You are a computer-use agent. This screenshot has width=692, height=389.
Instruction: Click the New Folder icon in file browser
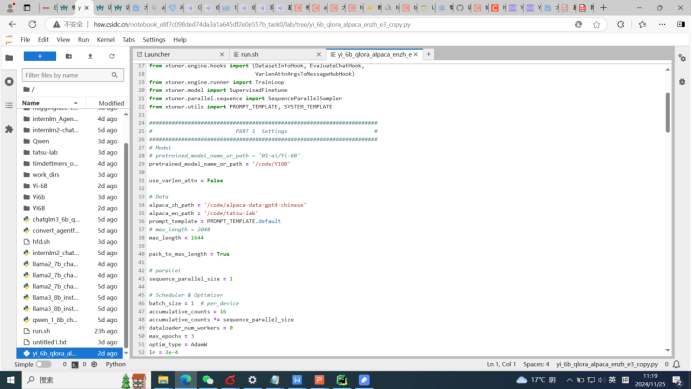point(69,56)
